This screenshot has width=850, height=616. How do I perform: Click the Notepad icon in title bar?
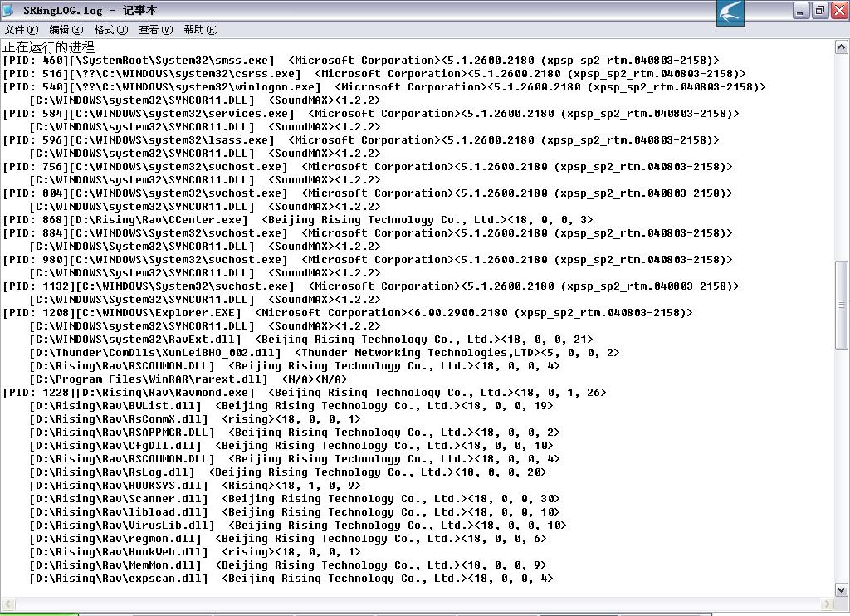(8, 10)
